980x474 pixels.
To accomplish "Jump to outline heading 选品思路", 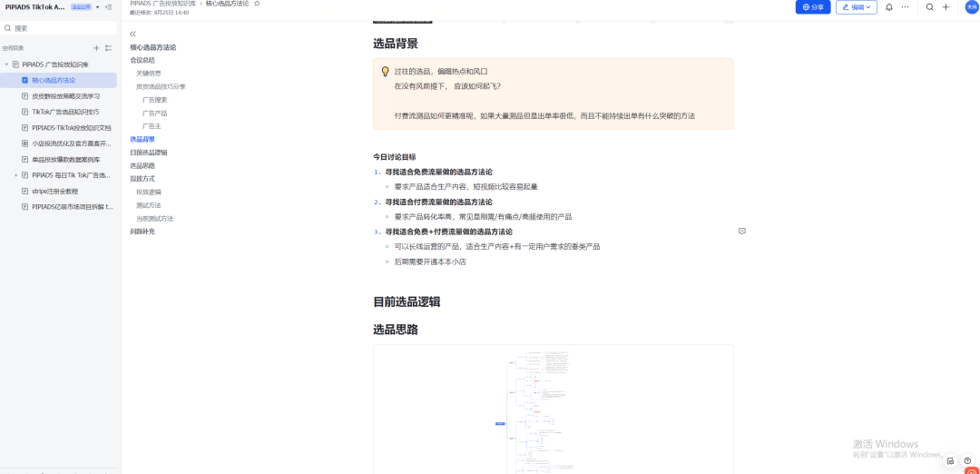I will point(142,165).
